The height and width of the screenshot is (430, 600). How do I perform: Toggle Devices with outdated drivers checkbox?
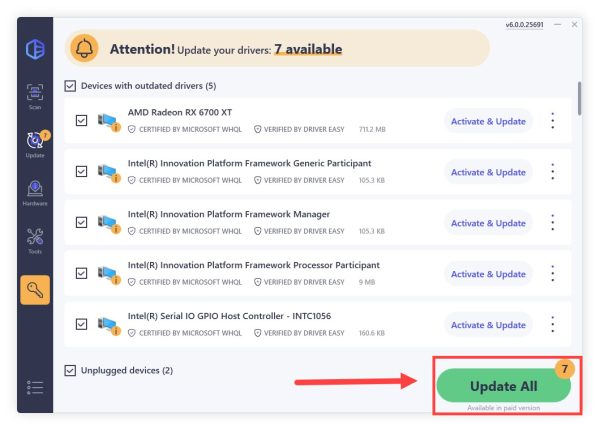point(69,86)
